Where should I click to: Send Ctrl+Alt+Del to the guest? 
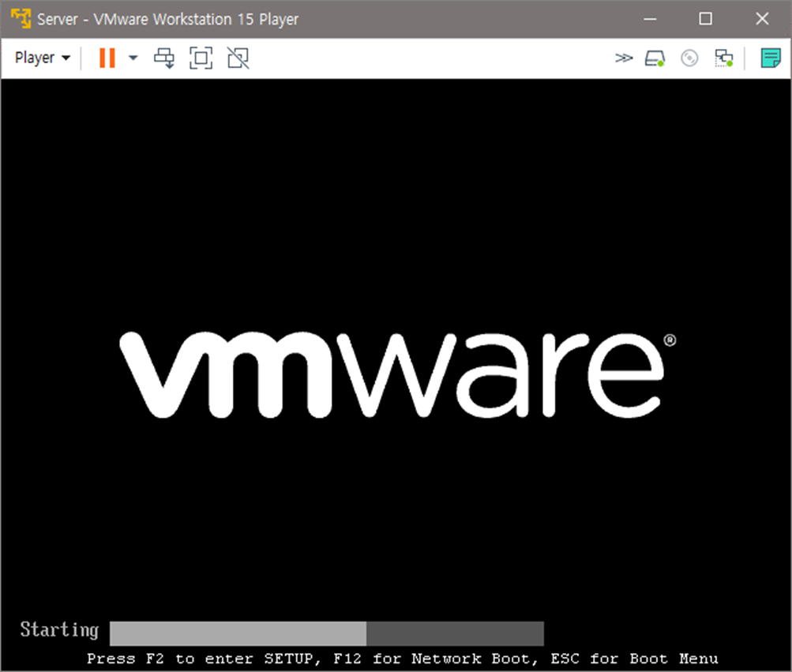[165, 58]
